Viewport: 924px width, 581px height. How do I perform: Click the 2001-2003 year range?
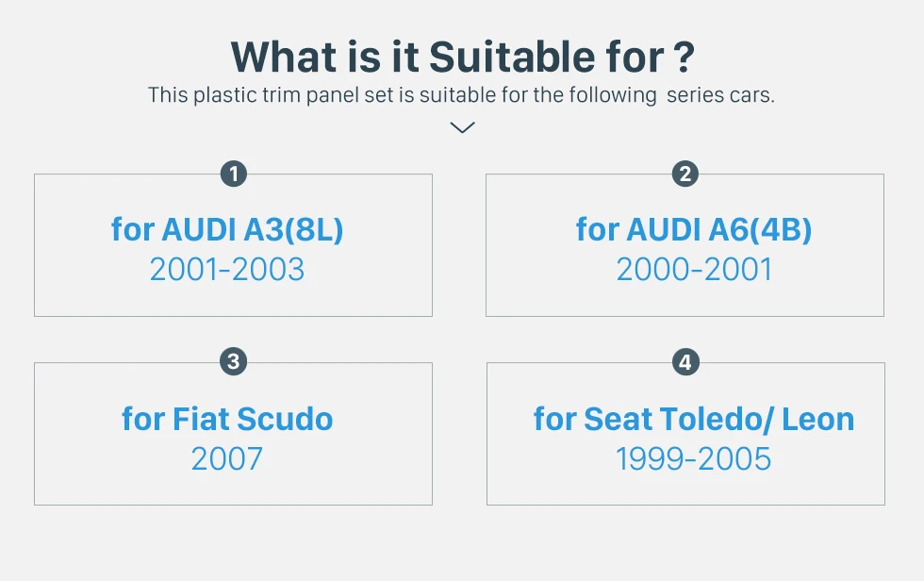pyautogui.click(x=227, y=270)
